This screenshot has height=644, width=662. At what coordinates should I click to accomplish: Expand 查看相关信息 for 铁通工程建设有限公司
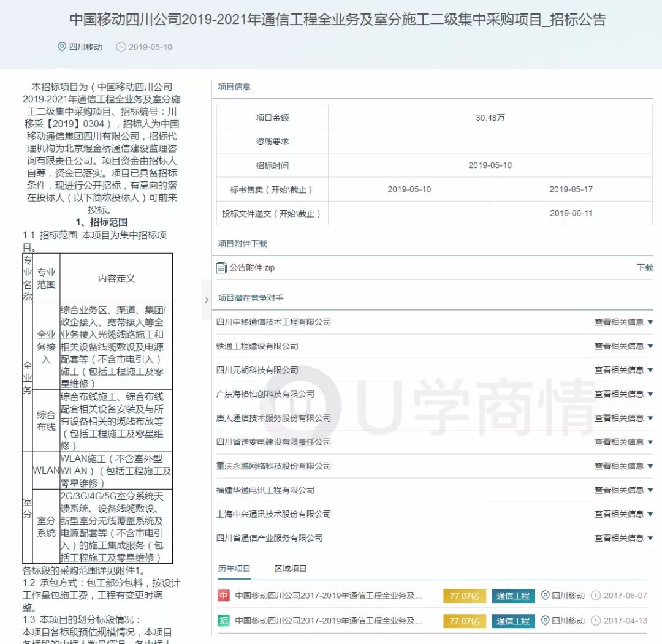pyautogui.click(x=623, y=346)
